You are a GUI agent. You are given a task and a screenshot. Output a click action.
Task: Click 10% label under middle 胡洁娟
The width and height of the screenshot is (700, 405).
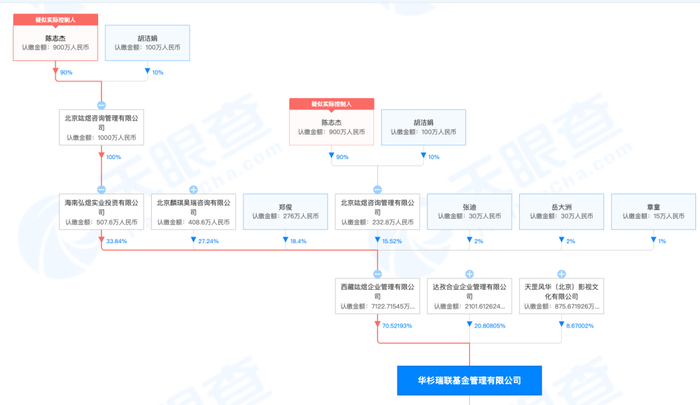[433, 157]
